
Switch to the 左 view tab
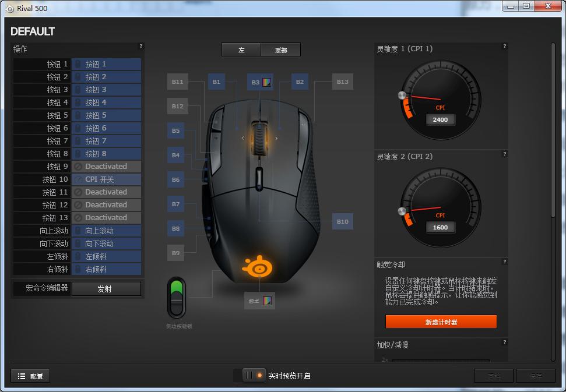pos(241,50)
